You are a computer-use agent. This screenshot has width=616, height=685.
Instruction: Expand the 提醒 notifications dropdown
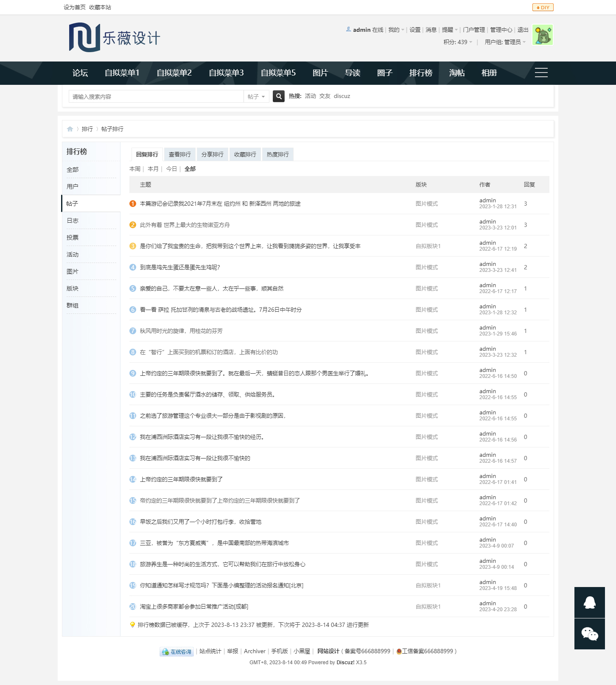click(x=449, y=30)
